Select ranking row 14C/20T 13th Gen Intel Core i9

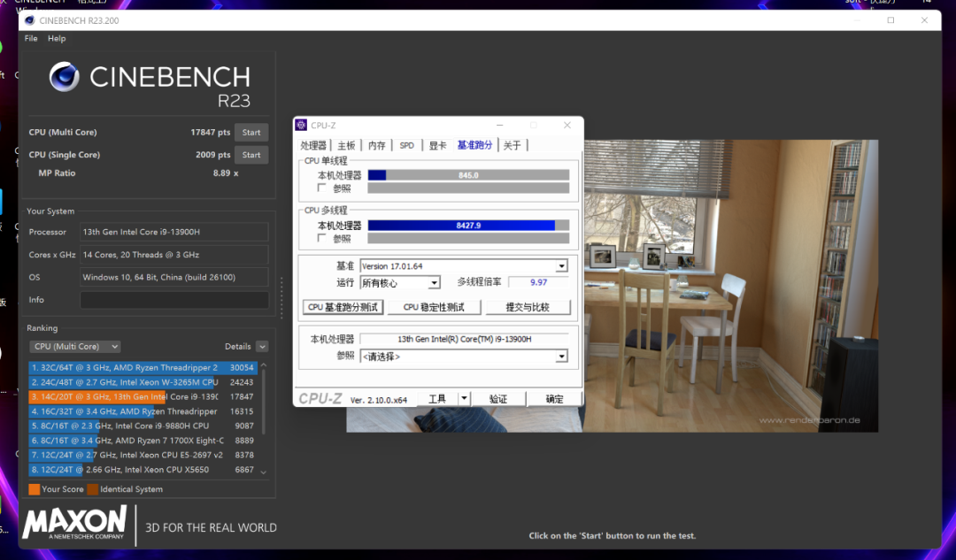[x=143, y=396]
